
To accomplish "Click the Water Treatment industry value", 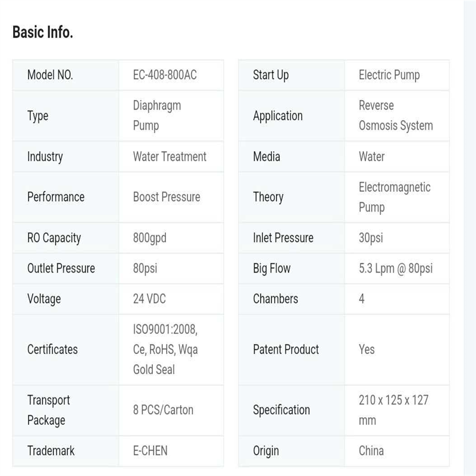I will 170,156.
